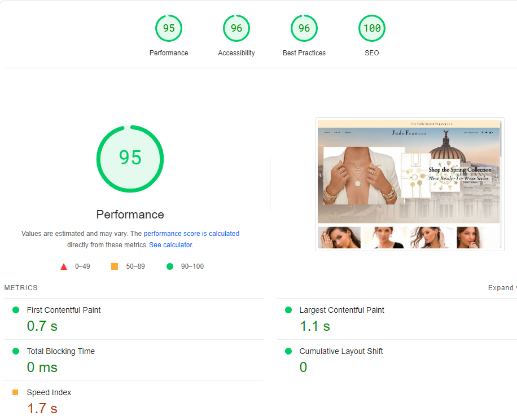Click the green circle 90–100 legend icon
Image resolution: width=517 pixels, height=420 pixels.
coord(170,266)
